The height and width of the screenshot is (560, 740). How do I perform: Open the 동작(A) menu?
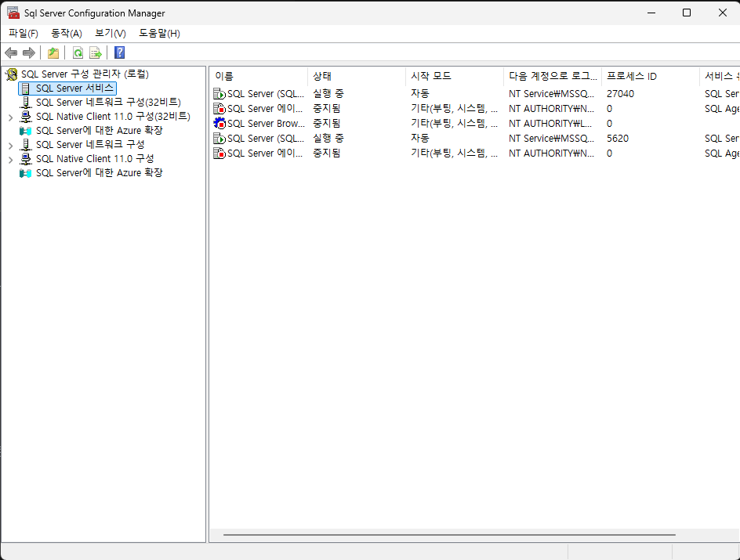pyautogui.click(x=67, y=34)
